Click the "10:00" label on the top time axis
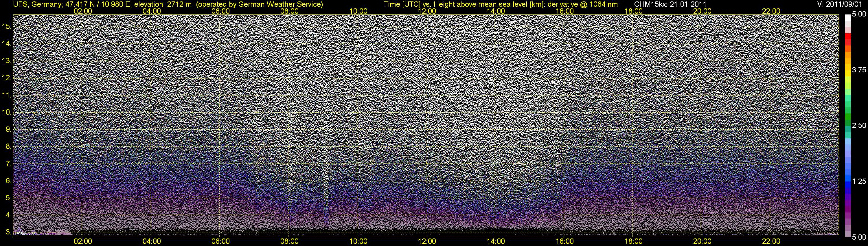 coord(358,11)
